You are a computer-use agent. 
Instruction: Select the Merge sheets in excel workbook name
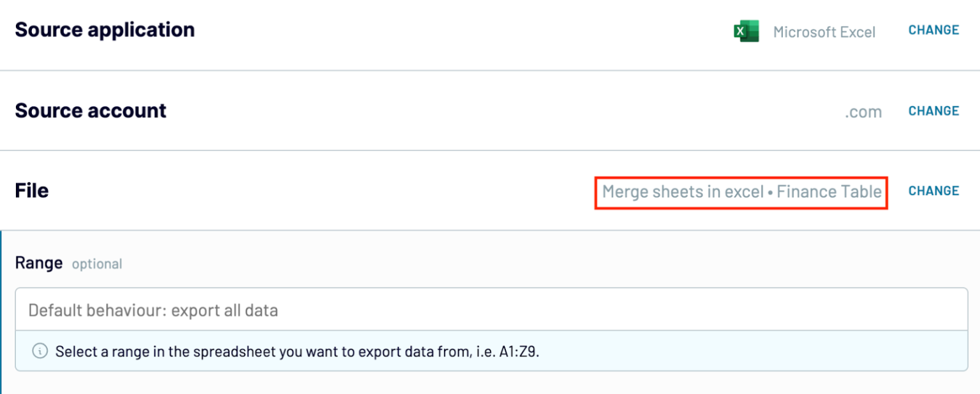[x=683, y=191]
